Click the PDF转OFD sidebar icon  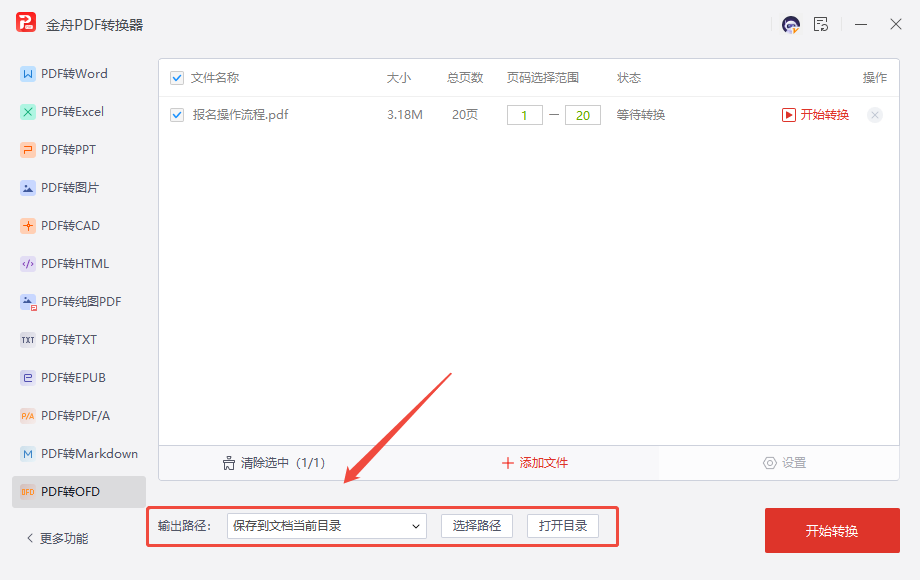pyautogui.click(x=28, y=492)
